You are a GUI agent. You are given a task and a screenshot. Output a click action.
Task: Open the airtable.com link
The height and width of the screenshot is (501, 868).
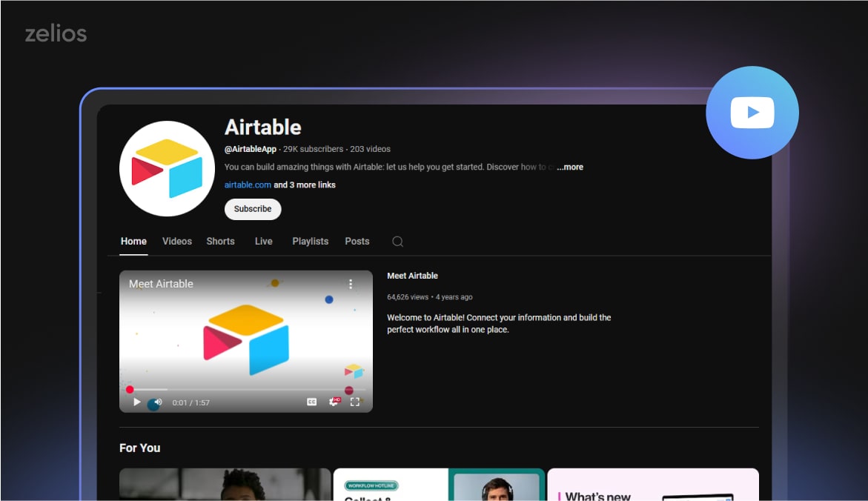pyautogui.click(x=247, y=185)
